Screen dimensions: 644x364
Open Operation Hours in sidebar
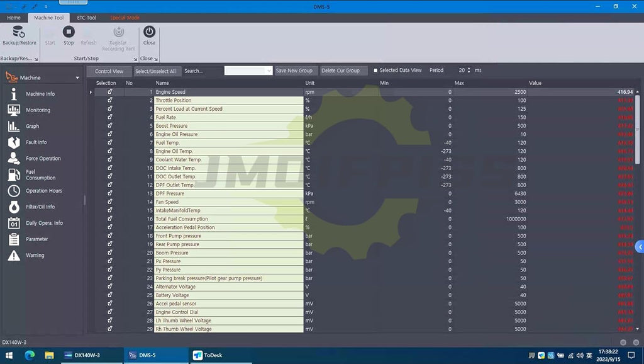pos(43,191)
